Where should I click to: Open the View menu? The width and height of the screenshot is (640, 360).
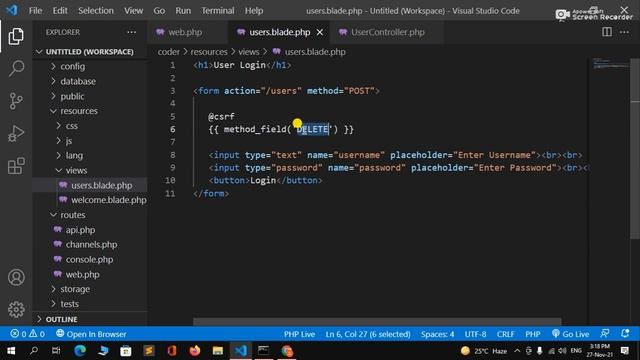(133, 11)
